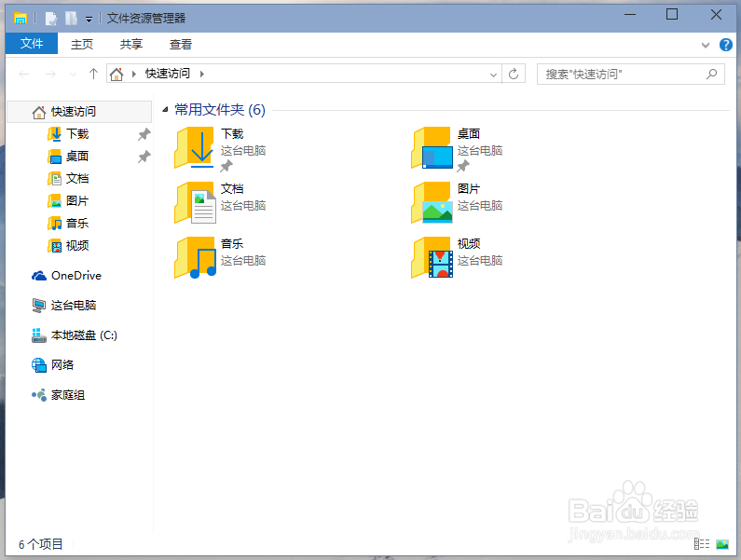Click the 视频 folder name in main pane
Viewport: 741px width, 560px height.
[x=469, y=243]
